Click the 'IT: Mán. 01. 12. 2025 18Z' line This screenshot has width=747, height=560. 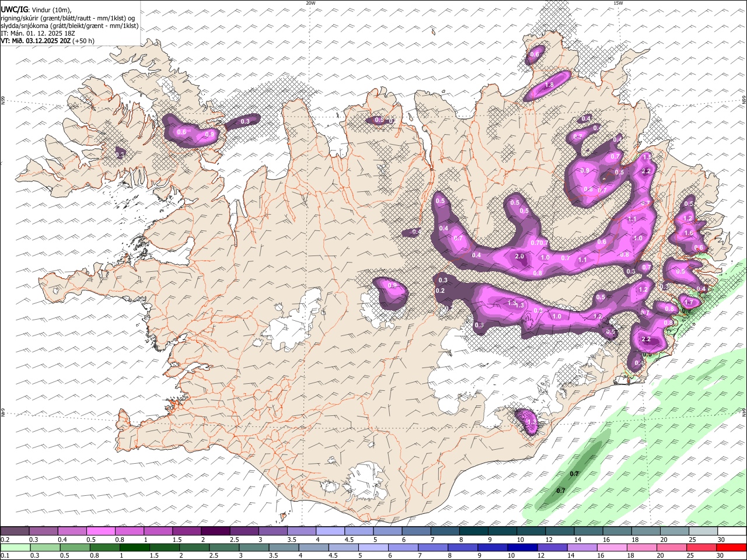(x=38, y=33)
